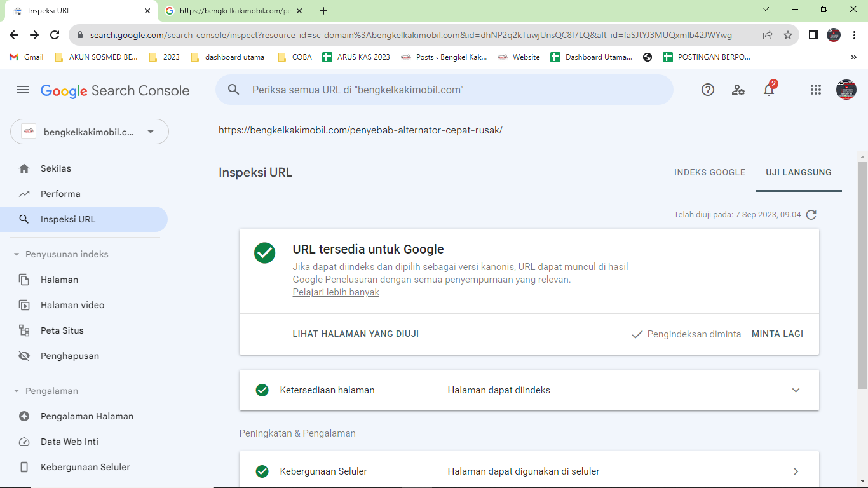This screenshot has height=488, width=868.
Task: Show hidden bookmarks overflow chevron
Action: pyautogui.click(x=853, y=57)
